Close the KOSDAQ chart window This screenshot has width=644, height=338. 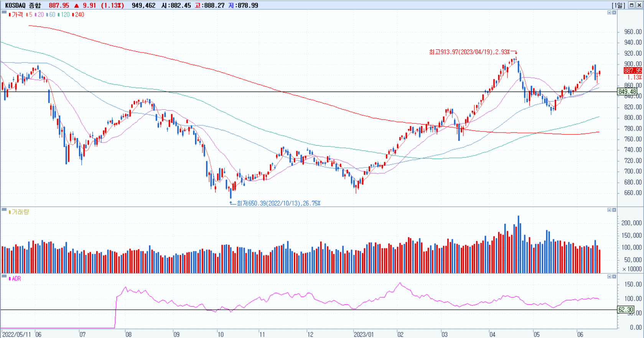tap(639, 5)
